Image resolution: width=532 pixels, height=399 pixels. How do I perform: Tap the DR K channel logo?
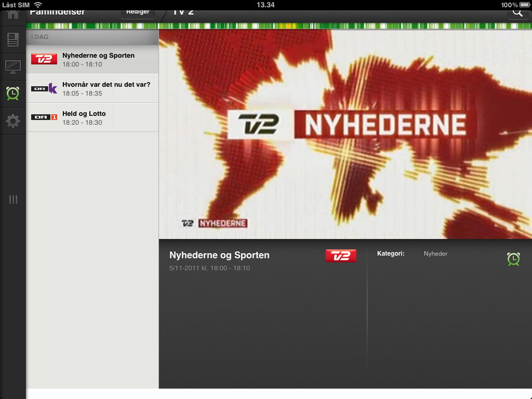point(44,88)
